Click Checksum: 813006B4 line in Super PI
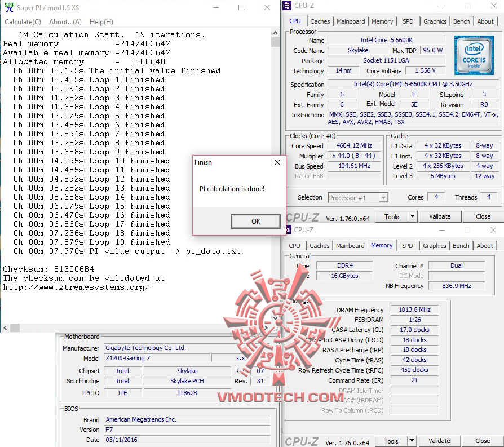 pos(48,269)
